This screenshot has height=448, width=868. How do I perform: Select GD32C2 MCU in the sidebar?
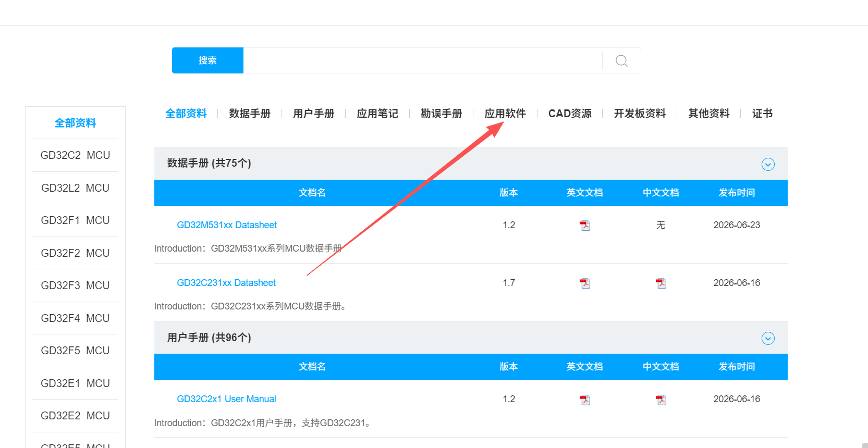point(75,155)
